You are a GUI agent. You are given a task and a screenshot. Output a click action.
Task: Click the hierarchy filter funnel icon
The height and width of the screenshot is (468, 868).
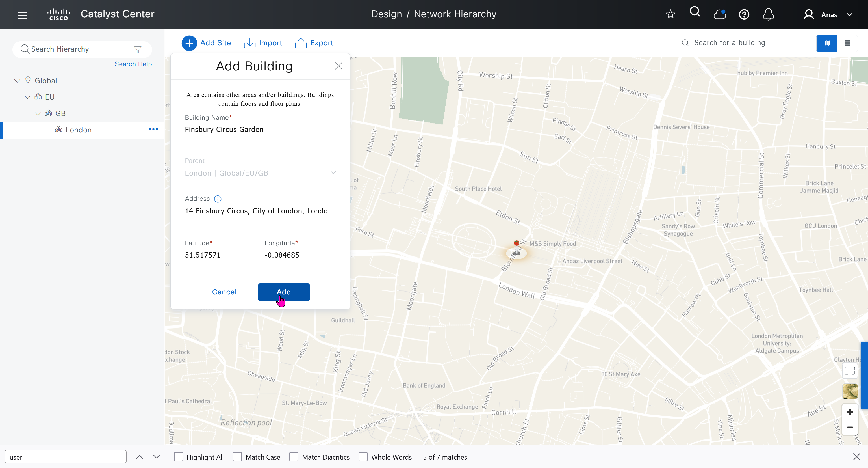(x=138, y=50)
